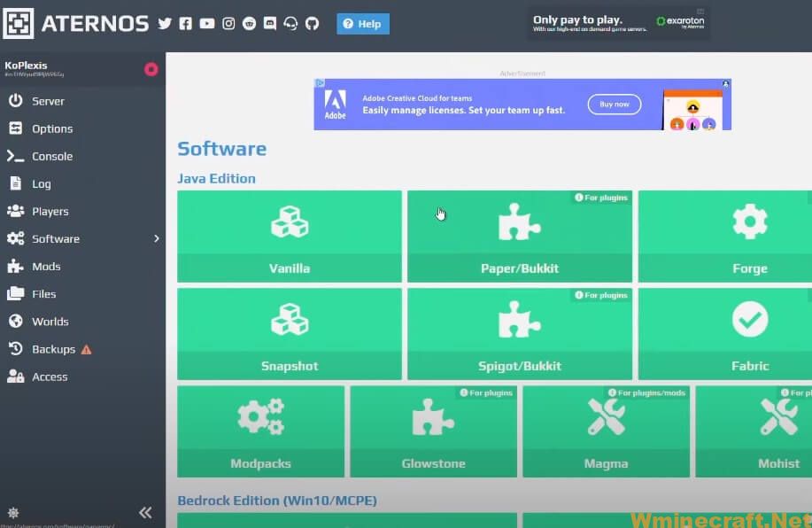Collapse the sidebar with double chevron

[145, 512]
